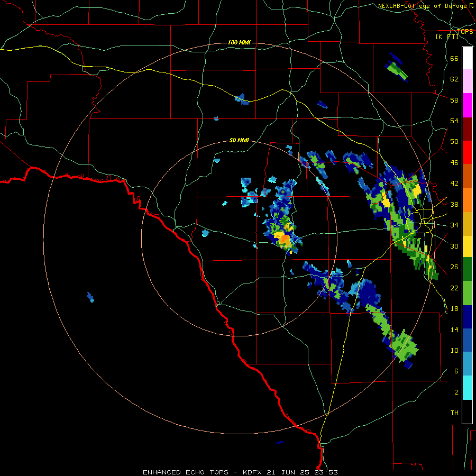Click the scale value "2"
The height and width of the screenshot is (476, 476).
click(456, 392)
